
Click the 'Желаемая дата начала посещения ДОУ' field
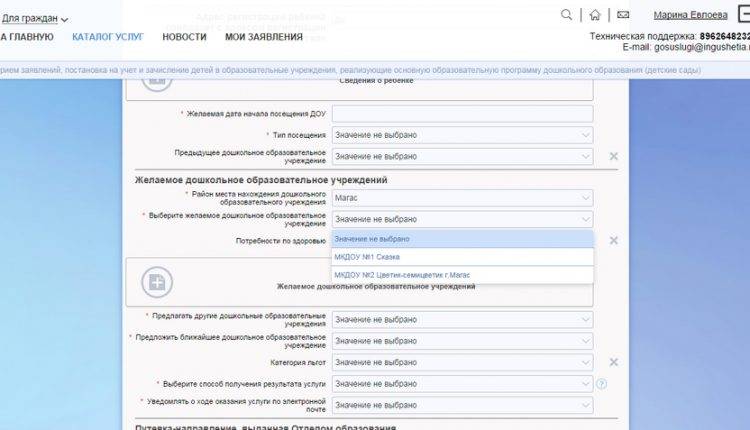point(462,114)
